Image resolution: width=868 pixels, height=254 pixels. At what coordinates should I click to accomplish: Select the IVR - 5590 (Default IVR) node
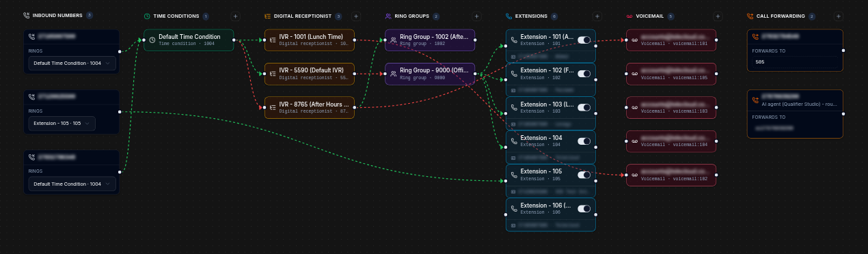310,74
